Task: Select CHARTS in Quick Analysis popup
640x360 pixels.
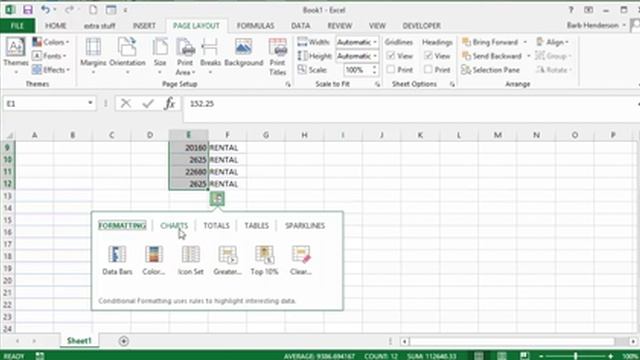Action: [174, 225]
